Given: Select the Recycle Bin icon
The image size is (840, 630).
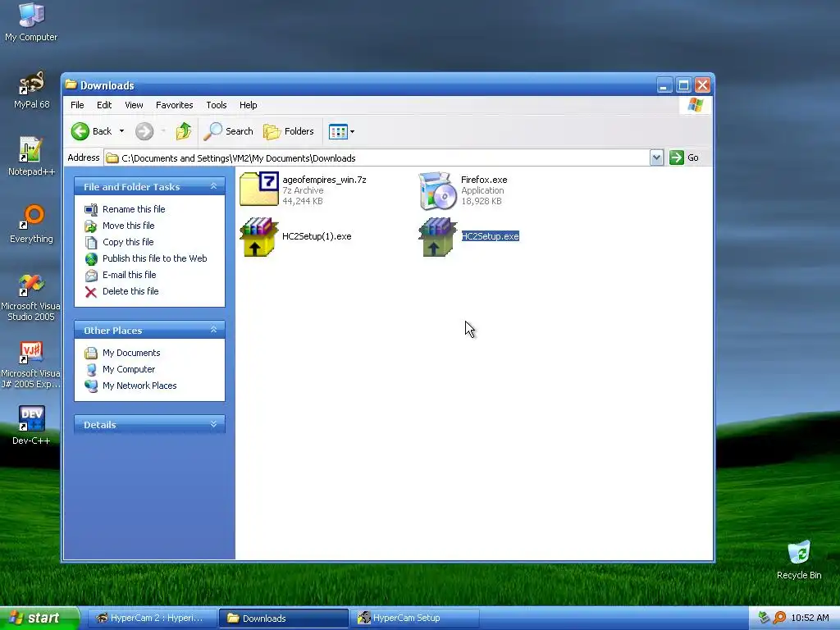Looking at the screenshot, I should tap(799, 560).
